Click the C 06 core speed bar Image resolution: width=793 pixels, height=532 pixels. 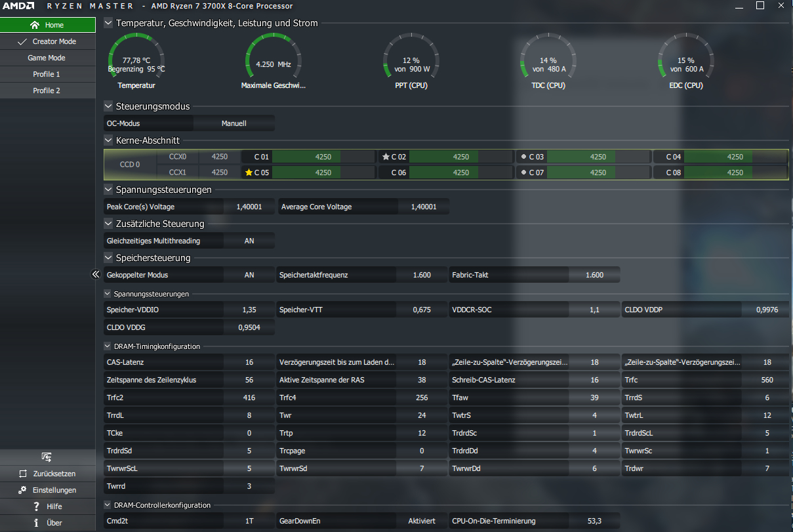click(460, 173)
